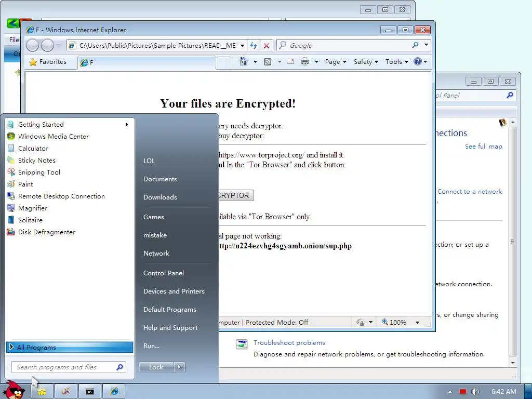Click the Favorites button
Screen dimensions: 532x399
point(48,62)
